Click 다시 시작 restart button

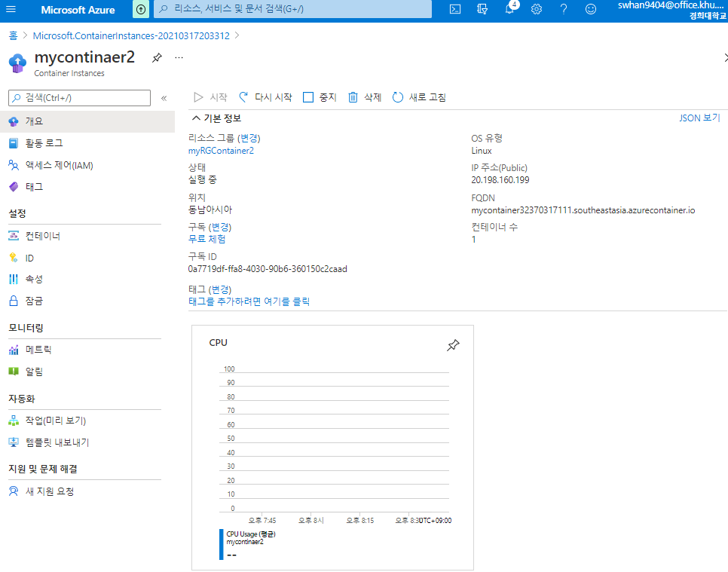[265, 97]
